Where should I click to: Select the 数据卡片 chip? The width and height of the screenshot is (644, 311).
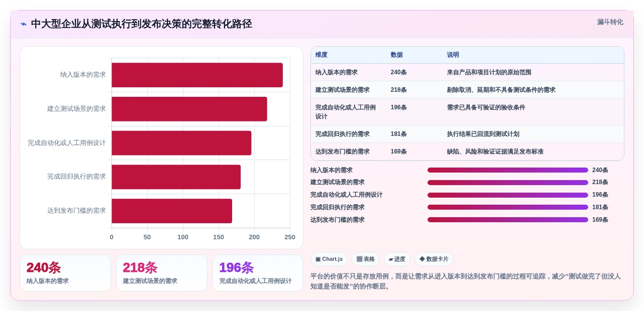(434, 259)
